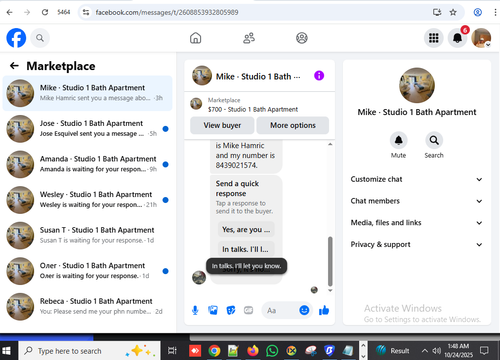The height and width of the screenshot is (360, 500).
Task: Click the chat messages scrollbar
Action: [x=330, y=261]
